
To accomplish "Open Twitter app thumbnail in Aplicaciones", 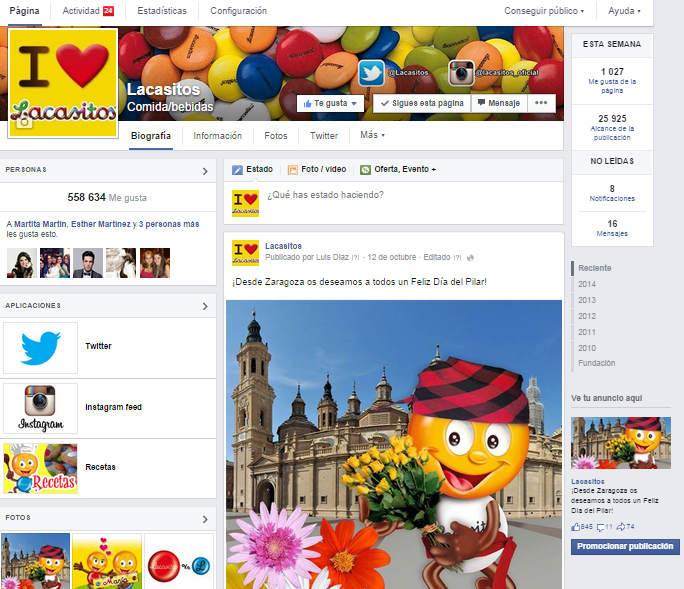I will (x=41, y=348).
